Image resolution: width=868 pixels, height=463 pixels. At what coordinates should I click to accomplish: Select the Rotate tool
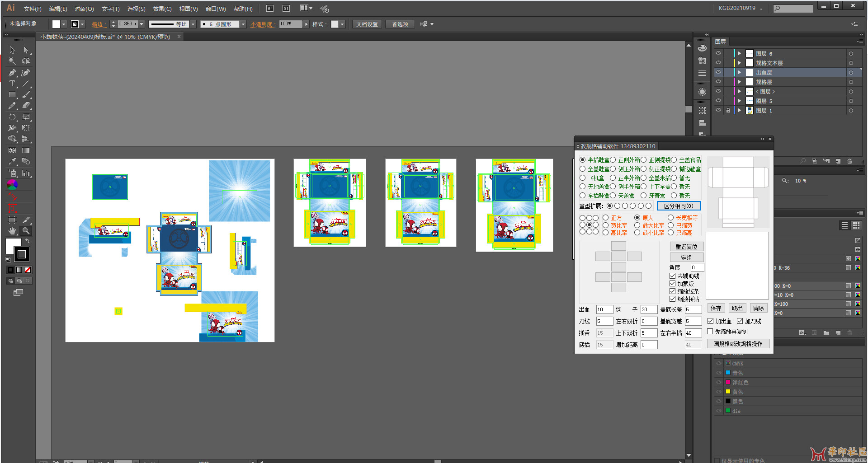point(12,117)
